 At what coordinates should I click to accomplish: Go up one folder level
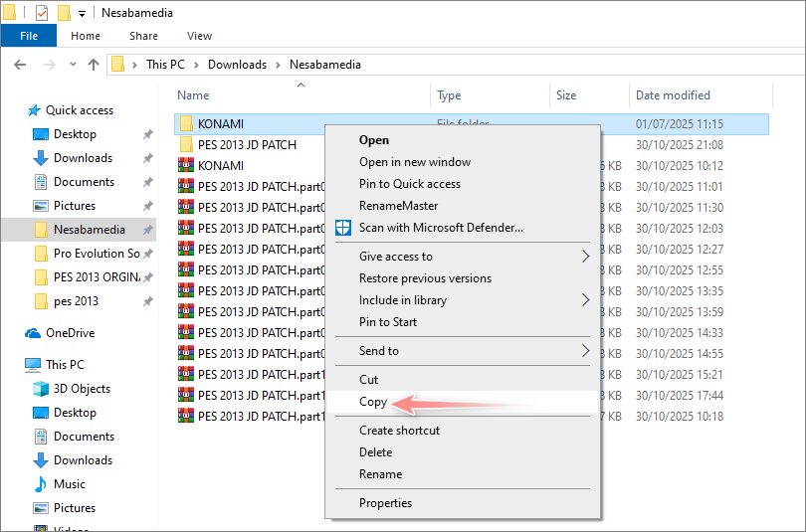point(94,65)
